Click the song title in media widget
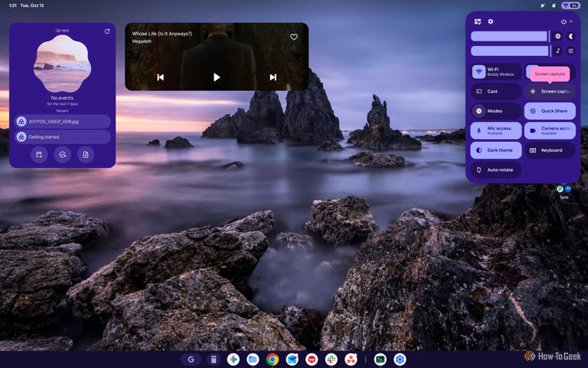This screenshot has width=588, height=368. tap(162, 34)
